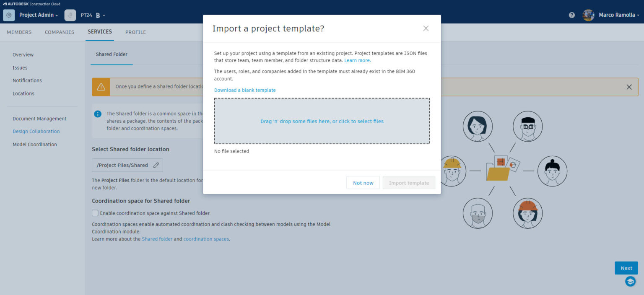Close the Import a project template dialog
The width and height of the screenshot is (644, 295).
[x=426, y=28]
